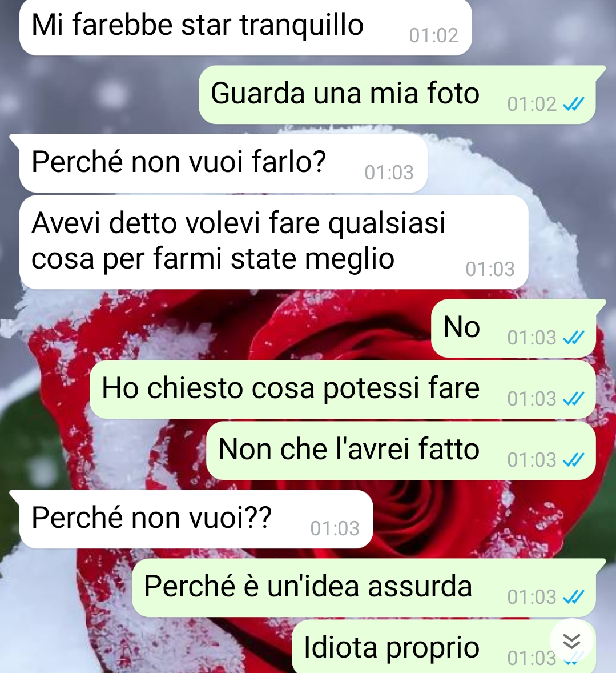Select the 'Guarda una mia foto' bubble
The height and width of the screenshot is (673, 616).
[x=397, y=95]
